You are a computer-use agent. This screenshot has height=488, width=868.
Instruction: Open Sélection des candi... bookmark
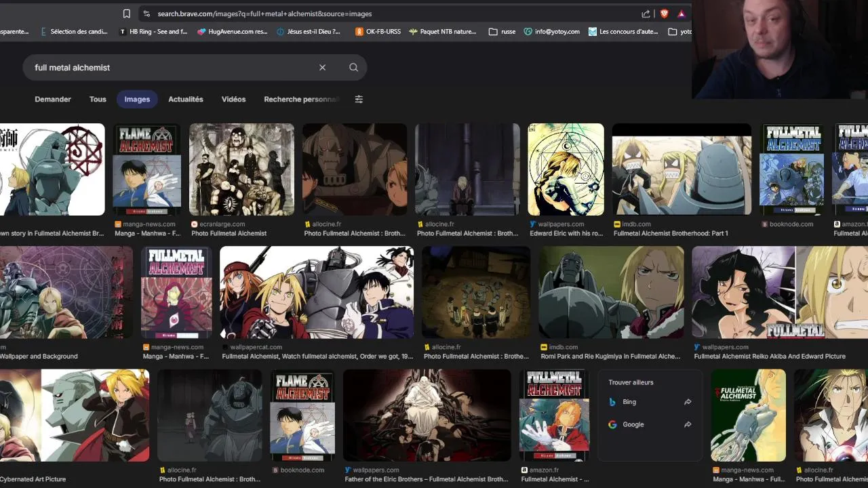point(74,31)
